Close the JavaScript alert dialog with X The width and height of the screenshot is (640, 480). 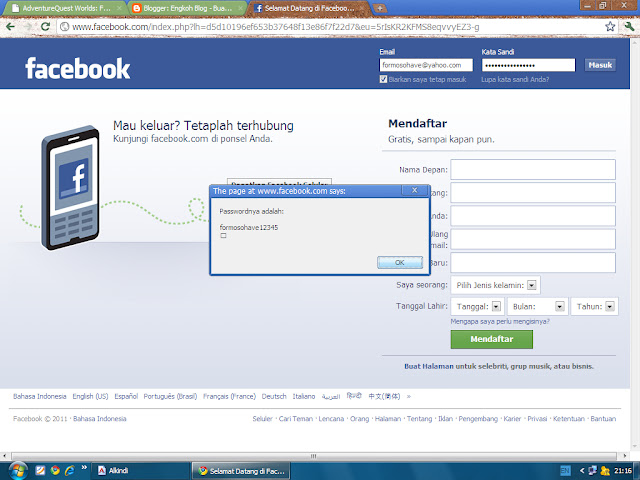click(x=414, y=190)
